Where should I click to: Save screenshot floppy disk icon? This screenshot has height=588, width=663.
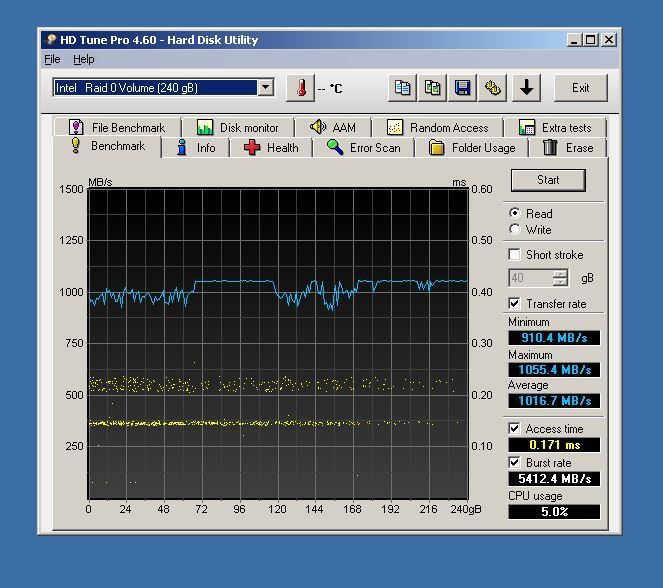(462, 88)
